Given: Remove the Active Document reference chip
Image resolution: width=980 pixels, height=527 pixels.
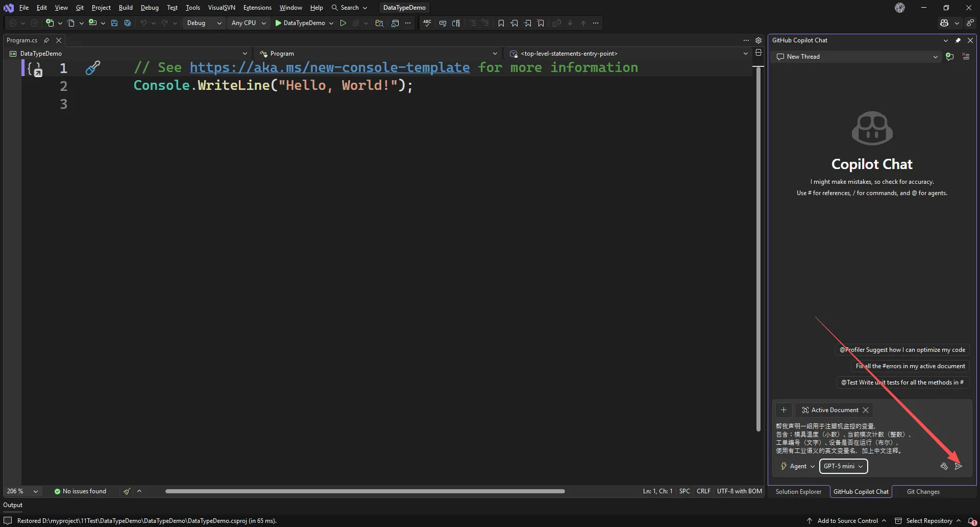Looking at the screenshot, I should pos(866,410).
